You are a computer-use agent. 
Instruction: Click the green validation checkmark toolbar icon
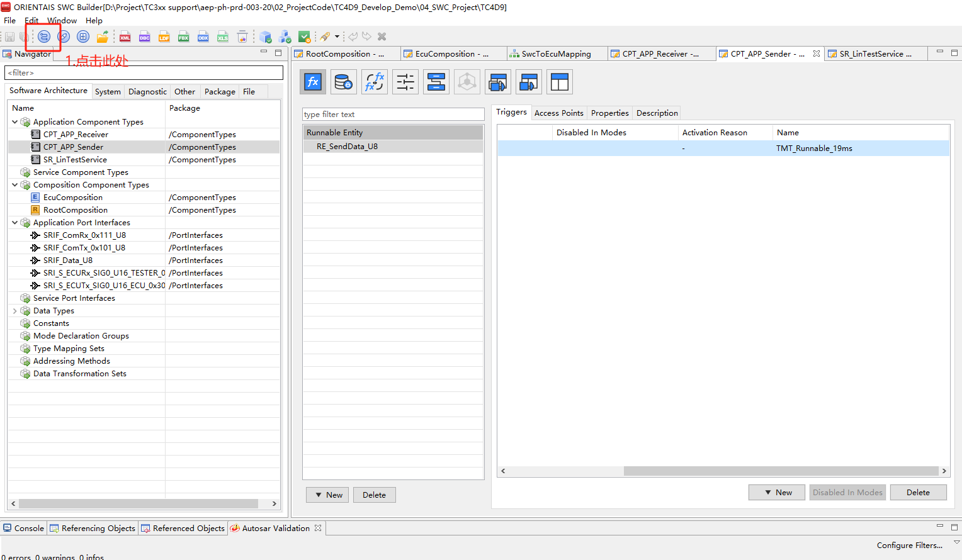pyautogui.click(x=304, y=37)
